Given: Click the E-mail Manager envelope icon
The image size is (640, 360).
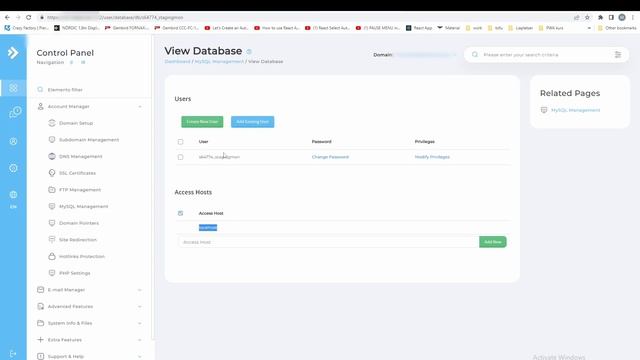Looking at the screenshot, I should pos(40,290).
